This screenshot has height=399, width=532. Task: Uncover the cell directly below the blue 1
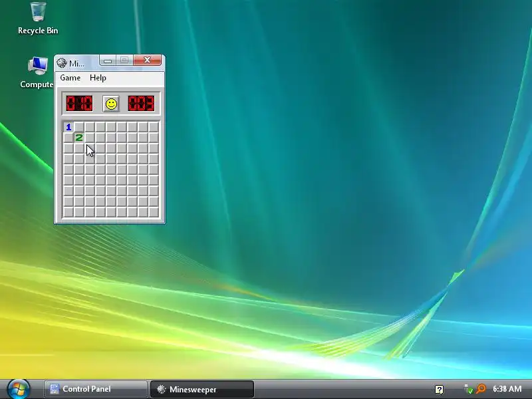tap(68, 138)
